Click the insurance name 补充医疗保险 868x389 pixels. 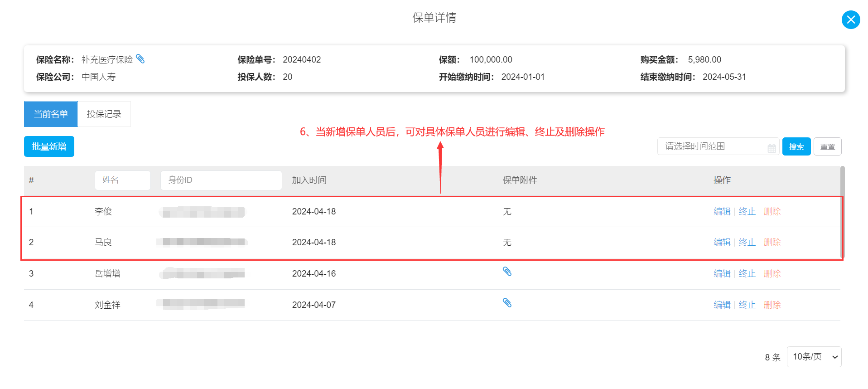107,59
